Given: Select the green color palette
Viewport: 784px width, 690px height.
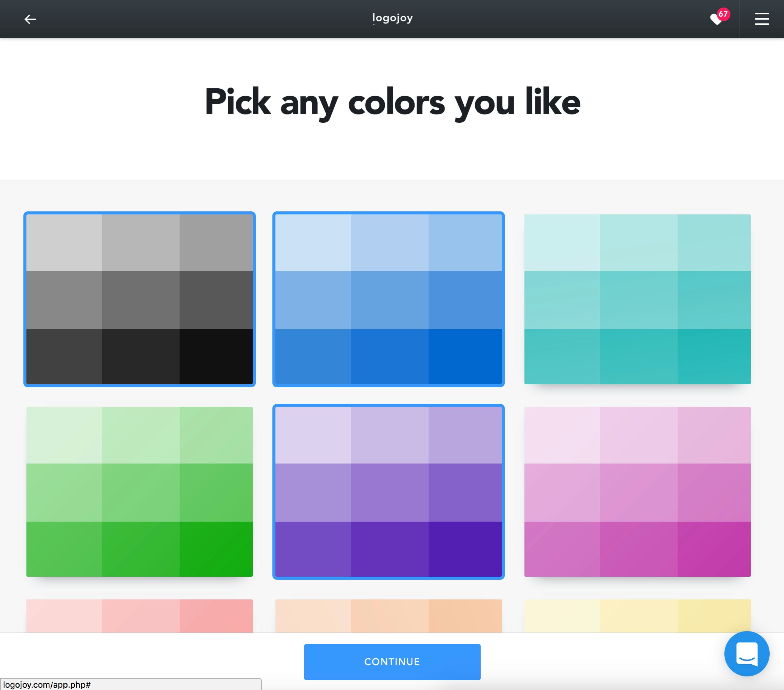Looking at the screenshot, I should click(140, 491).
